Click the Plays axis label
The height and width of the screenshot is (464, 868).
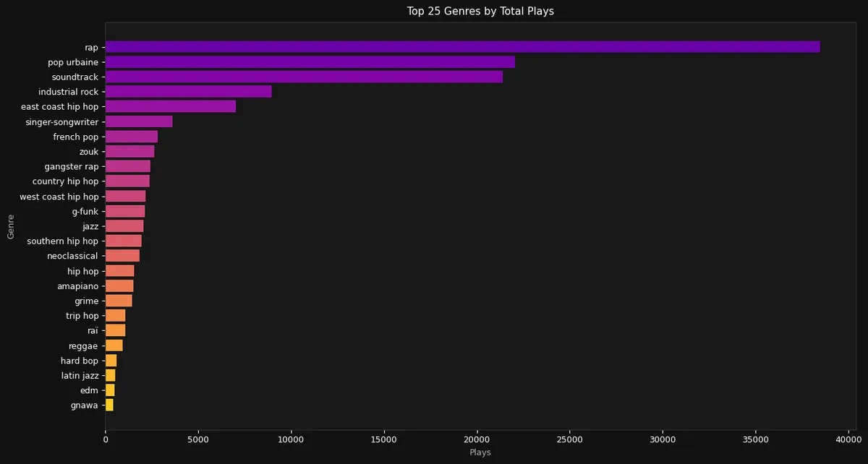480,452
